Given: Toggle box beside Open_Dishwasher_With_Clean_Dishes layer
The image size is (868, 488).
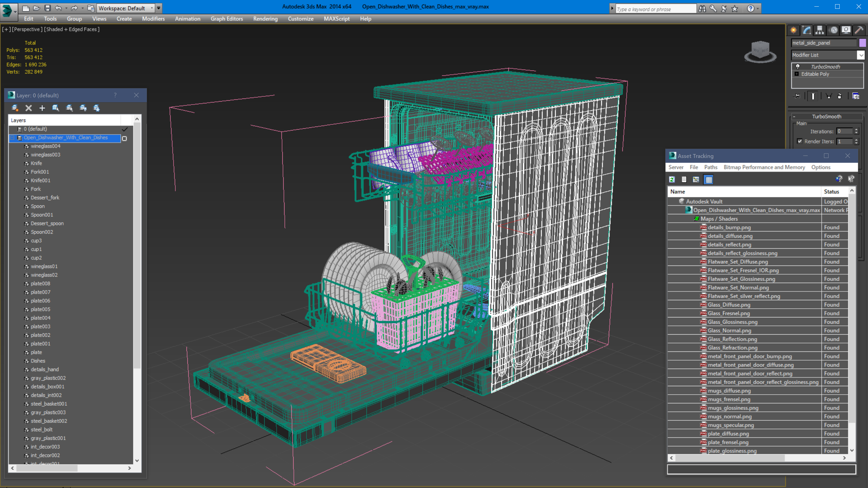Looking at the screenshot, I should 124,139.
